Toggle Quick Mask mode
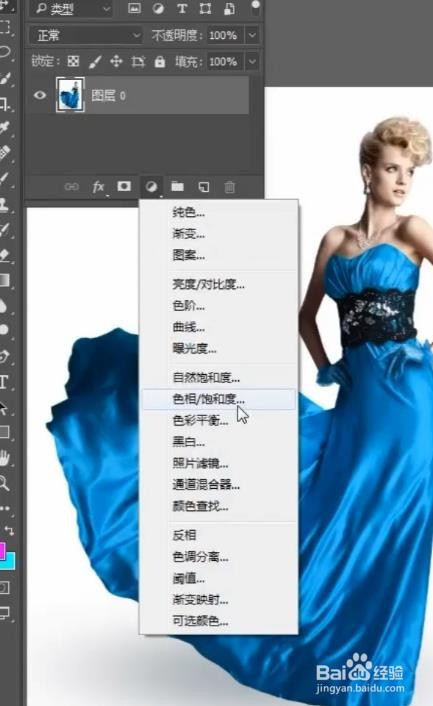The height and width of the screenshot is (706, 433). [x=4, y=587]
